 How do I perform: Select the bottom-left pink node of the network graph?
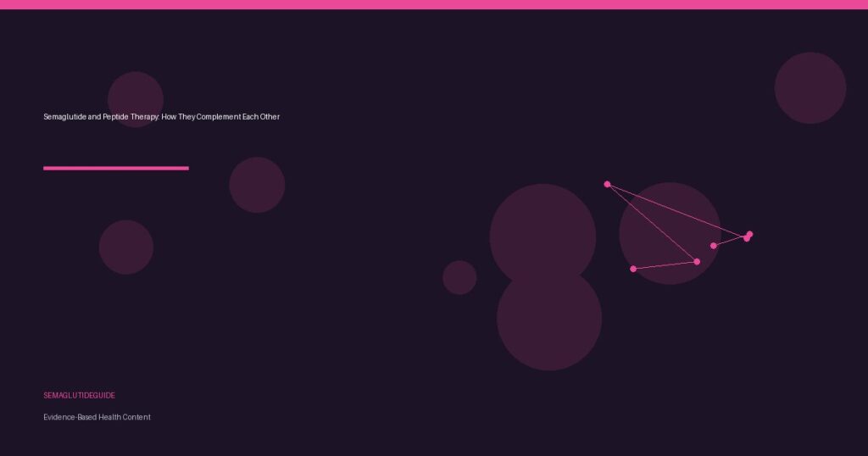[x=633, y=269]
